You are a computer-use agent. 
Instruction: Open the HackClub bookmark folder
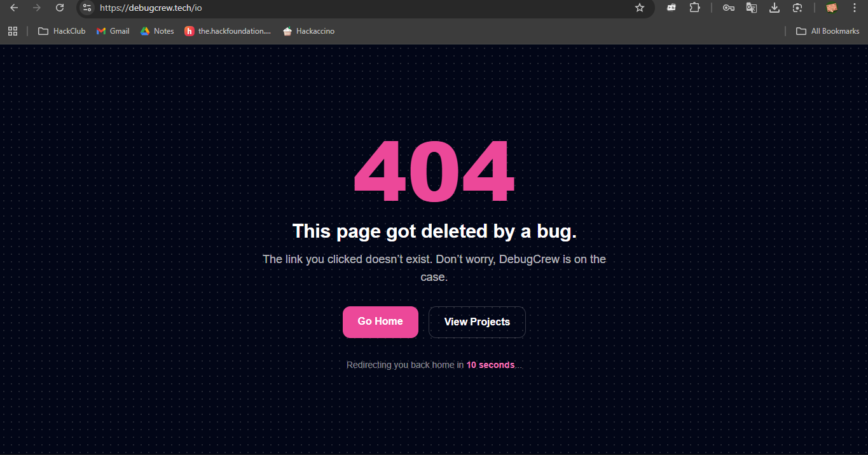62,31
